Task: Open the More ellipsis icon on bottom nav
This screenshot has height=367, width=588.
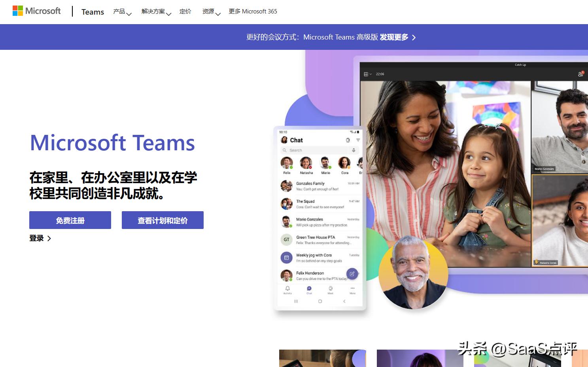Action: [352, 288]
